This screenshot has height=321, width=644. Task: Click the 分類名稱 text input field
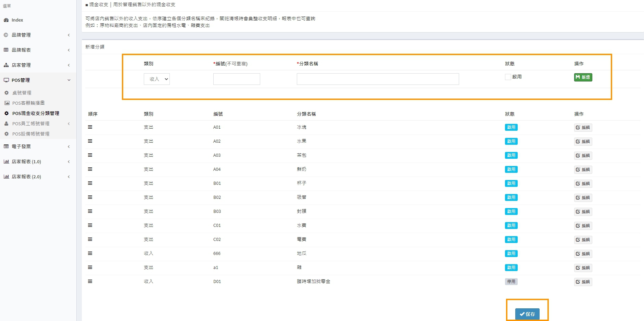point(378,79)
